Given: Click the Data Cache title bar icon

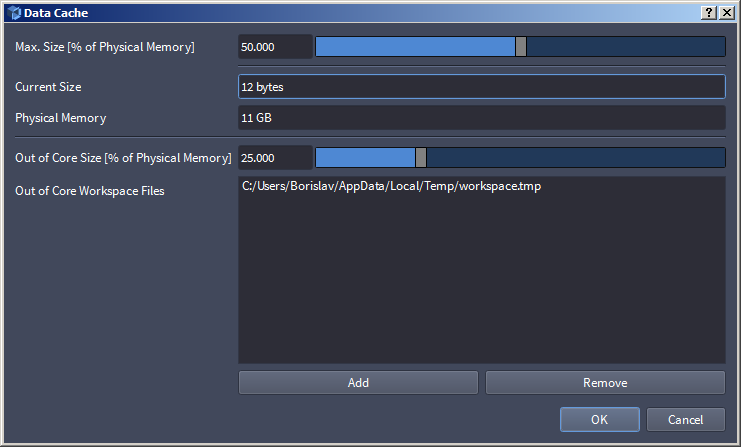Looking at the screenshot, I should pos(14,13).
